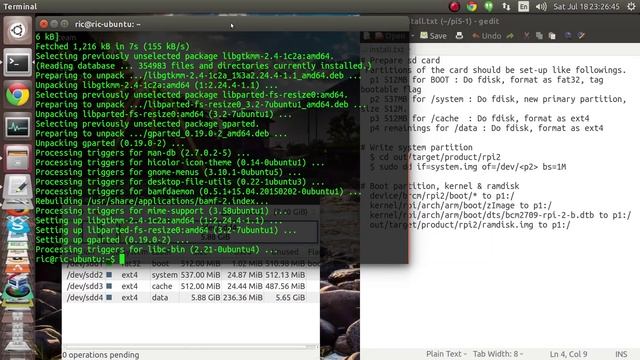Click the '# Write system partition' line in gedit
640x360 pixels.
point(417,147)
